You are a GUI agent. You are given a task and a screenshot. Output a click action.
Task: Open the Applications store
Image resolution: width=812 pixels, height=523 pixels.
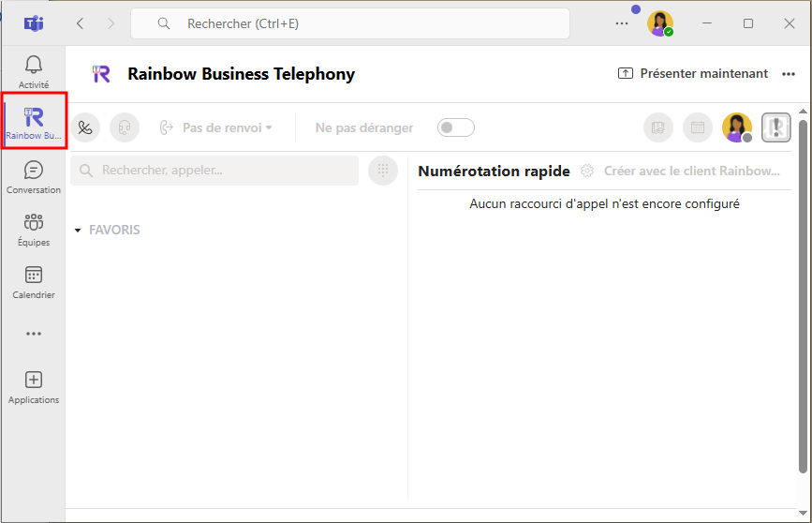[33, 386]
